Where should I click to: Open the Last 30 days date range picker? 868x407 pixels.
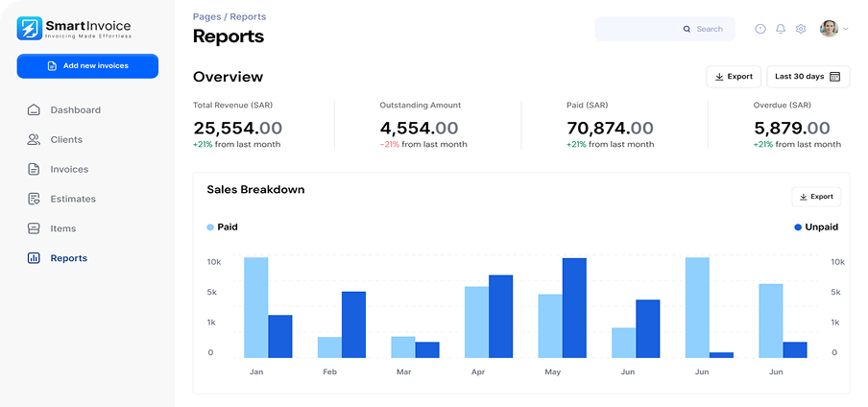tap(808, 77)
